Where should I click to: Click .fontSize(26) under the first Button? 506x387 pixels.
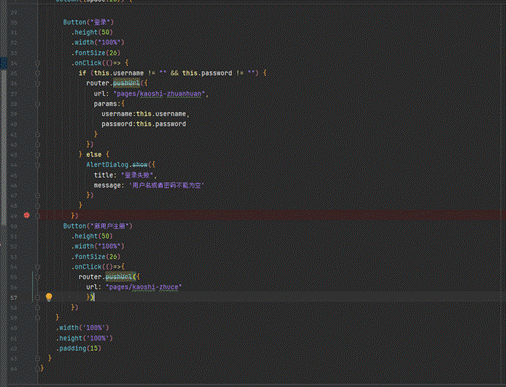pyautogui.click(x=96, y=53)
